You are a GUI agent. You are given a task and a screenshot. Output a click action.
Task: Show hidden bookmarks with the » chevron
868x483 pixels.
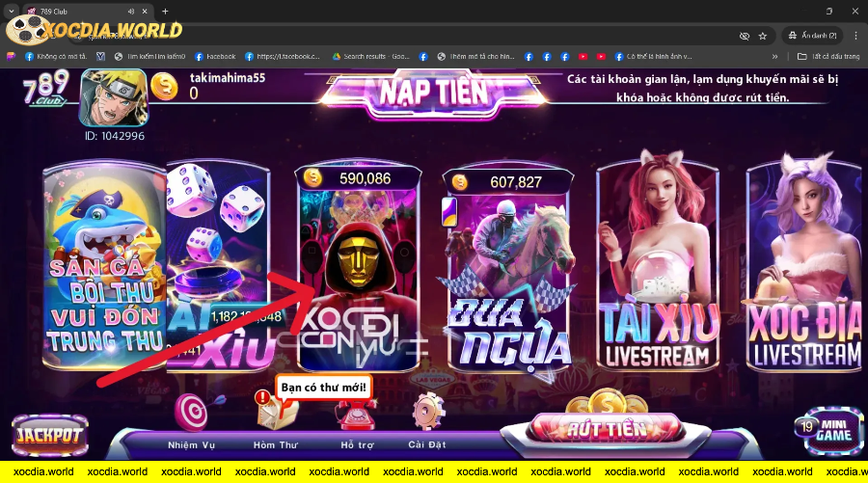[774, 56]
